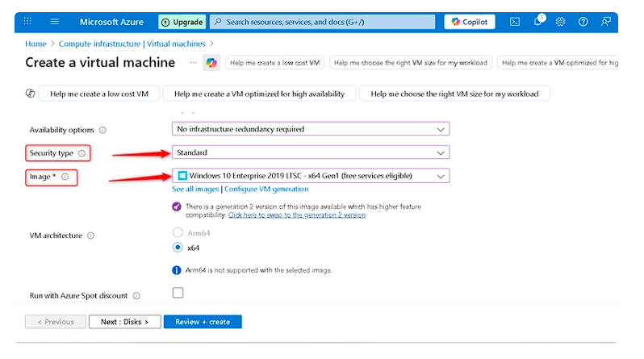This screenshot has width=644, height=359.
Task: Click the purple rocket recommendation icon
Action: tap(177, 207)
